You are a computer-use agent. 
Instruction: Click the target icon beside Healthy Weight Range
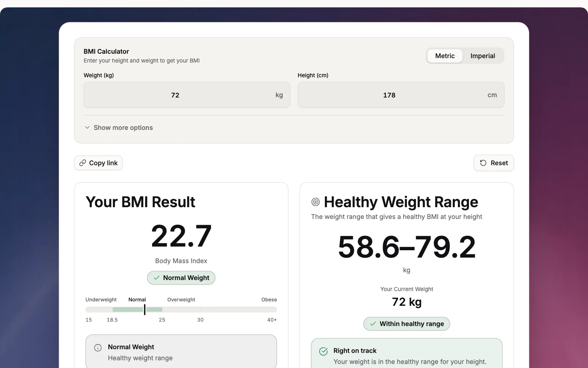pos(315,202)
